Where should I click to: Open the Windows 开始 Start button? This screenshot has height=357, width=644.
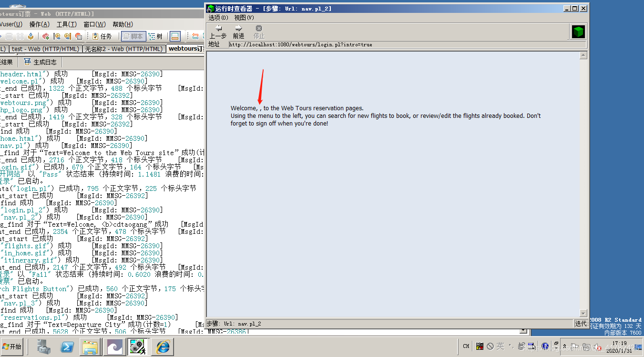tap(12, 346)
